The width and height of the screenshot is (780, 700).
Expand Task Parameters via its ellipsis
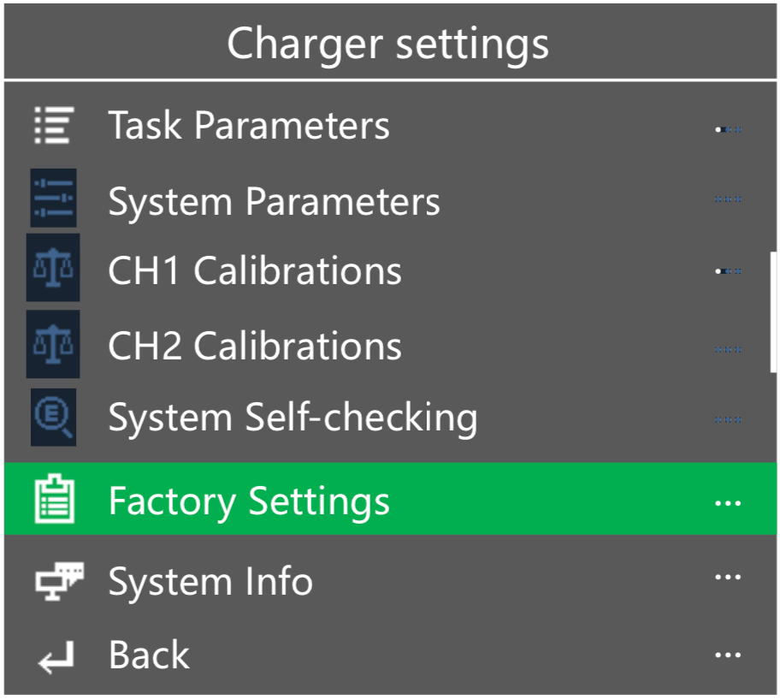pyautogui.click(x=728, y=130)
